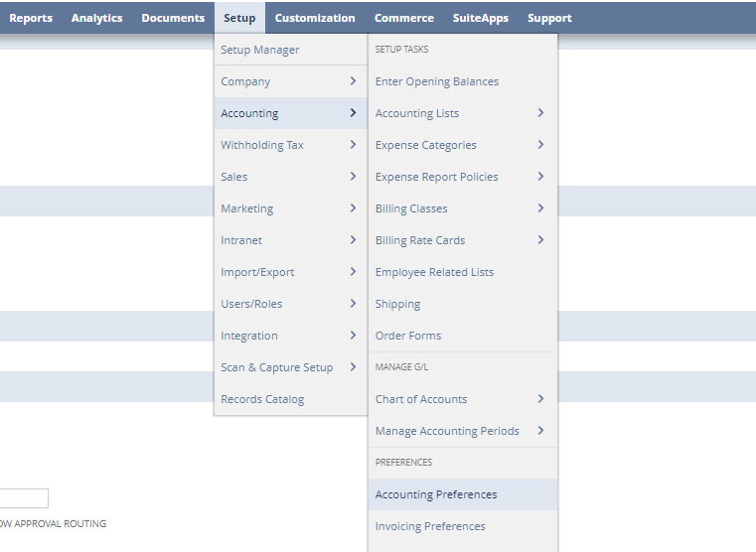Viewport: 756px width, 552px height.
Task: Open the Import/Export submenu item
Action: [x=291, y=272]
